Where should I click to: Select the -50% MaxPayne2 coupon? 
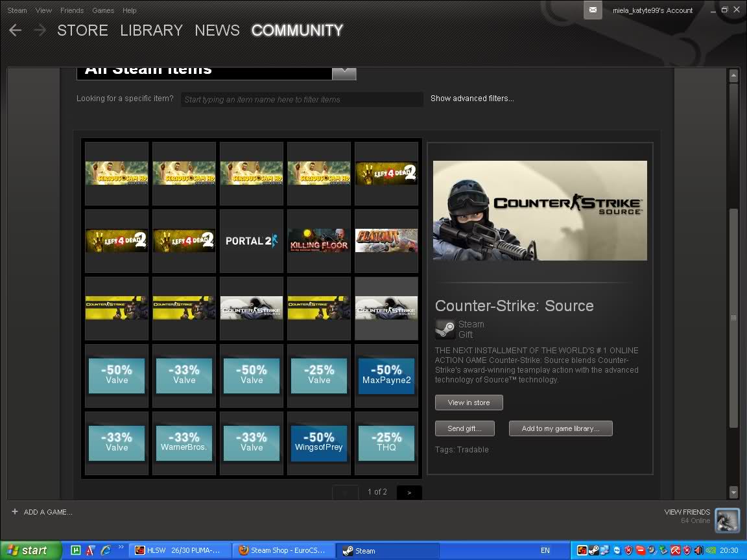[x=386, y=376]
